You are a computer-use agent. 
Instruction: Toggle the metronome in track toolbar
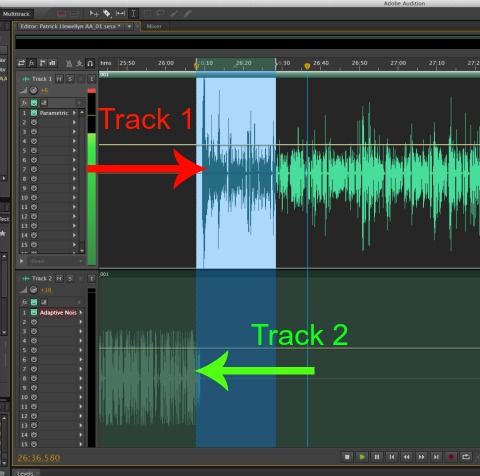coord(69,63)
